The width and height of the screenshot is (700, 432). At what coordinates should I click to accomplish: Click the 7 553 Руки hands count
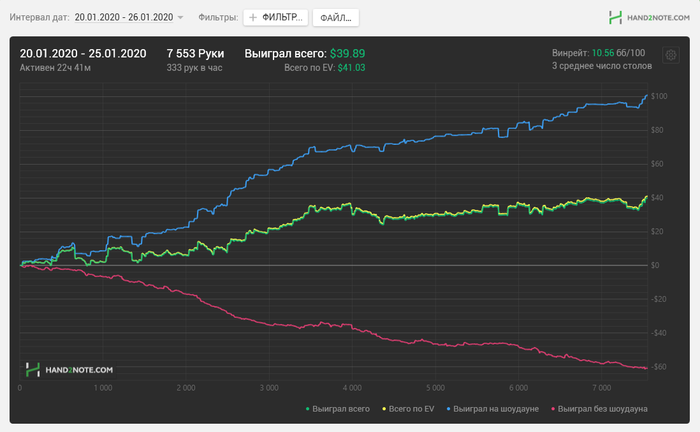(x=195, y=54)
